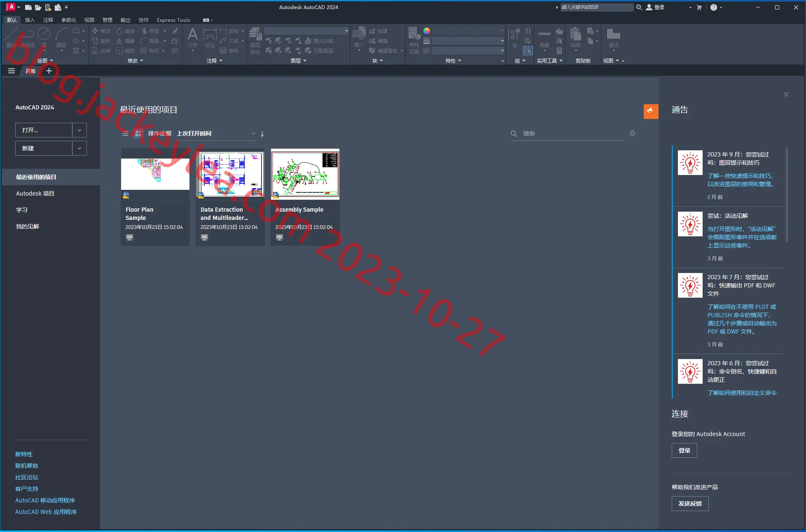Open the help question mark icon
The width and height of the screenshot is (806, 532).
(714, 7)
